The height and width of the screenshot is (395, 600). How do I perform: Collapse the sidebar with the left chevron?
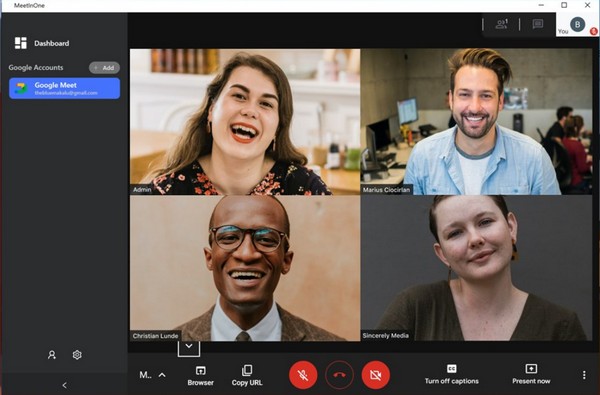click(x=64, y=385)
